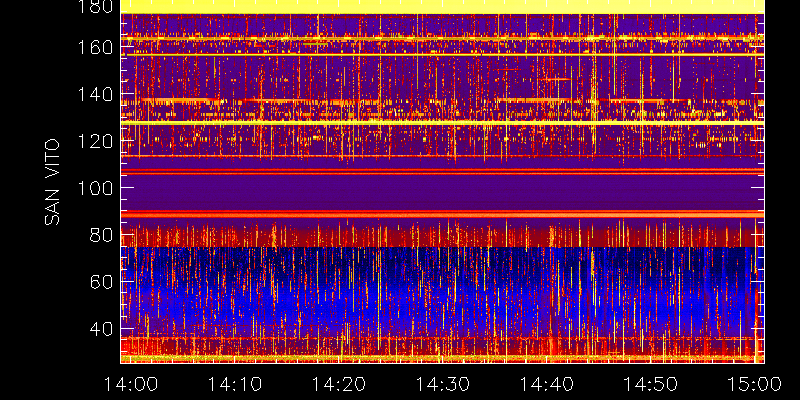Click the 60 frequency axis label
Viewport: 800px width, 400px height.
(101, 282)
